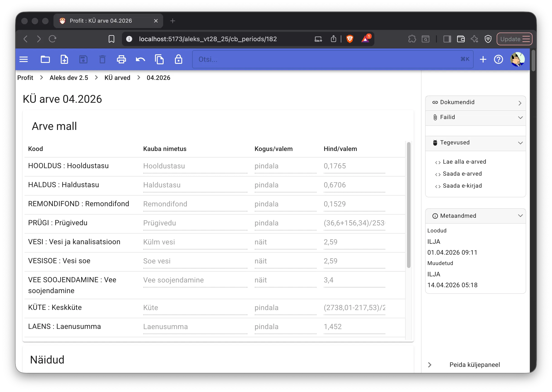Click the Otsi search field
552x392 pixels.
pyautogui.click(x=333, y=59)
